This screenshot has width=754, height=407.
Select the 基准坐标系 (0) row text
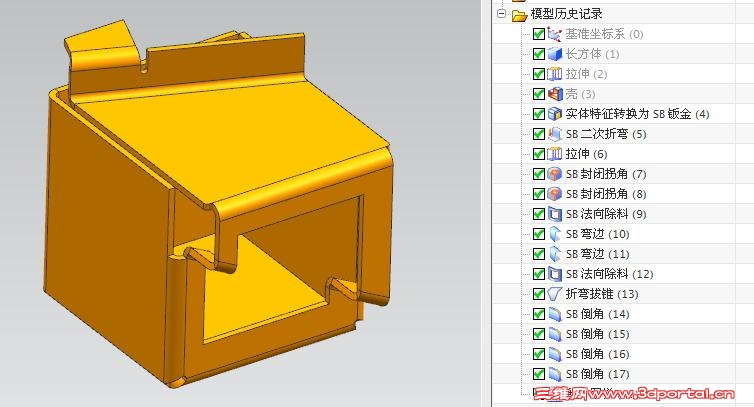[604, 34]
